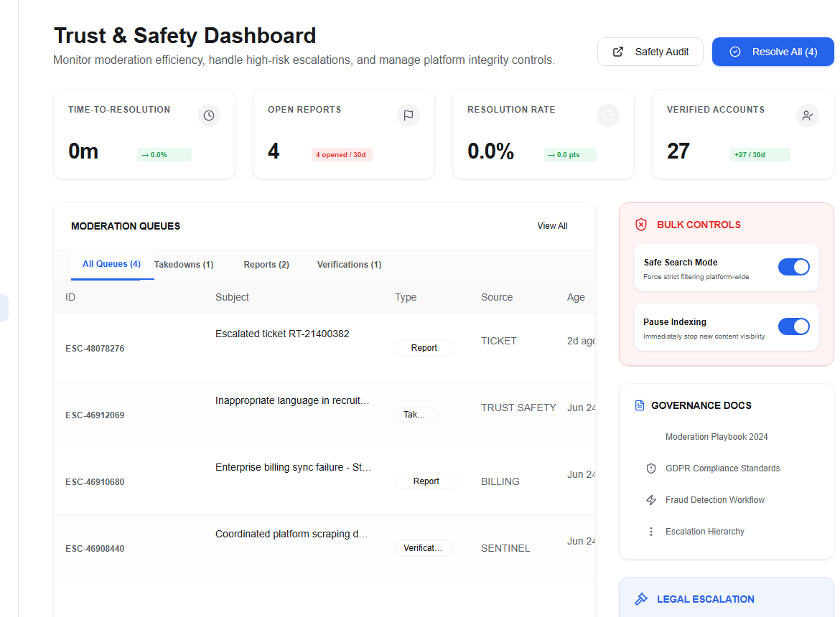
Task: Open the Escalation Hierarchy document
Action: (704, 532)
